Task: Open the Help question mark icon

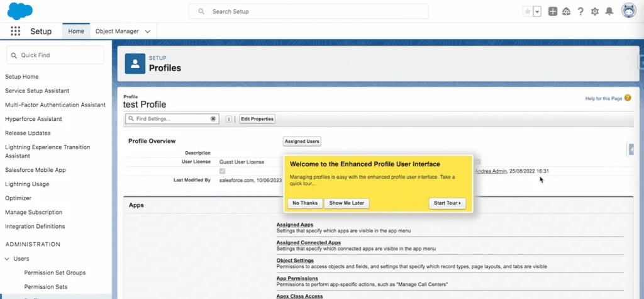Action: 580,11
